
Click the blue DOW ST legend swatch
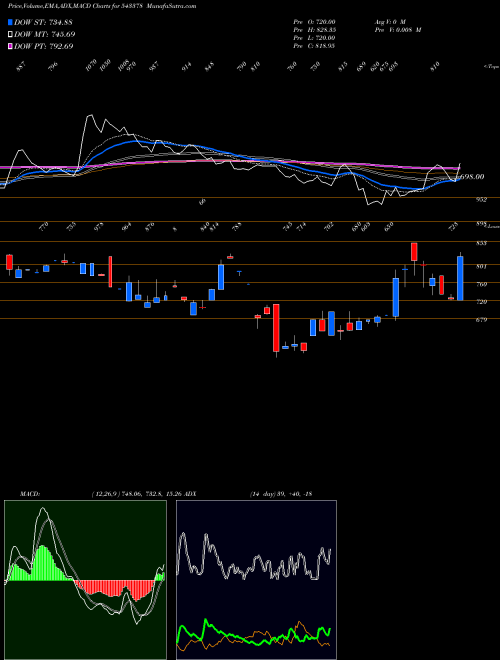pos(10,22)
